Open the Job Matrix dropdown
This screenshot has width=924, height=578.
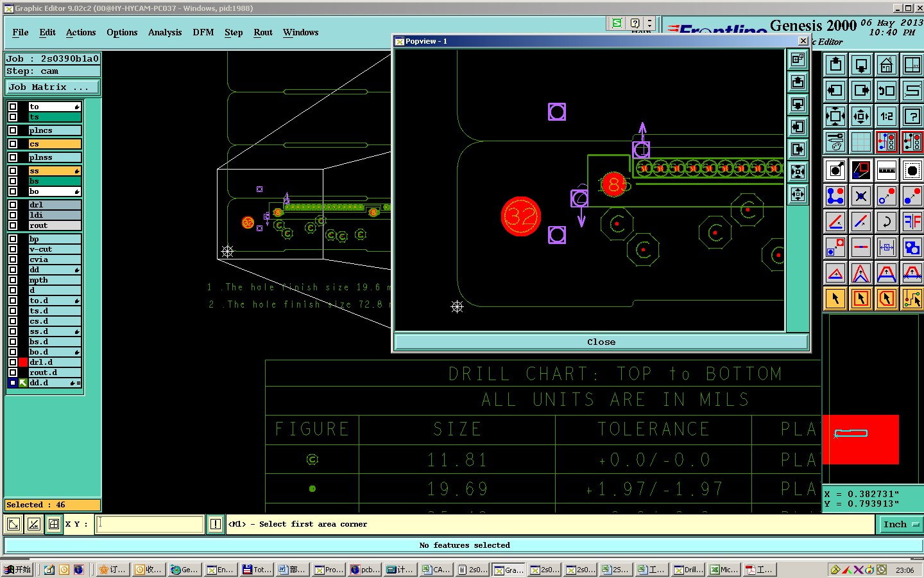coord(53,87)
